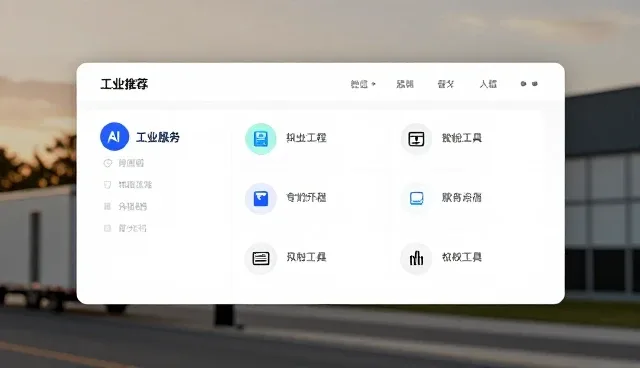The image size is (640, 368).
Task: Select the black download-tray icon in the grid
Action: (x=416, y=139)
